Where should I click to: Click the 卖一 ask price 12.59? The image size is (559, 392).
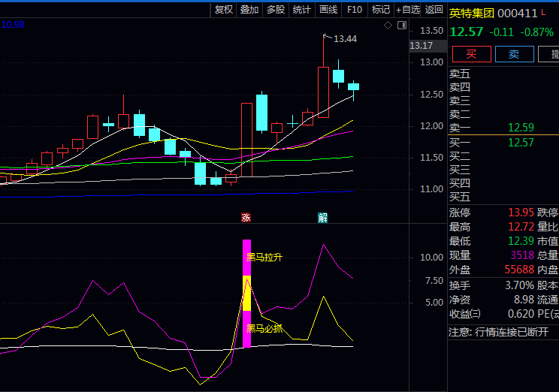coord(521,128)
